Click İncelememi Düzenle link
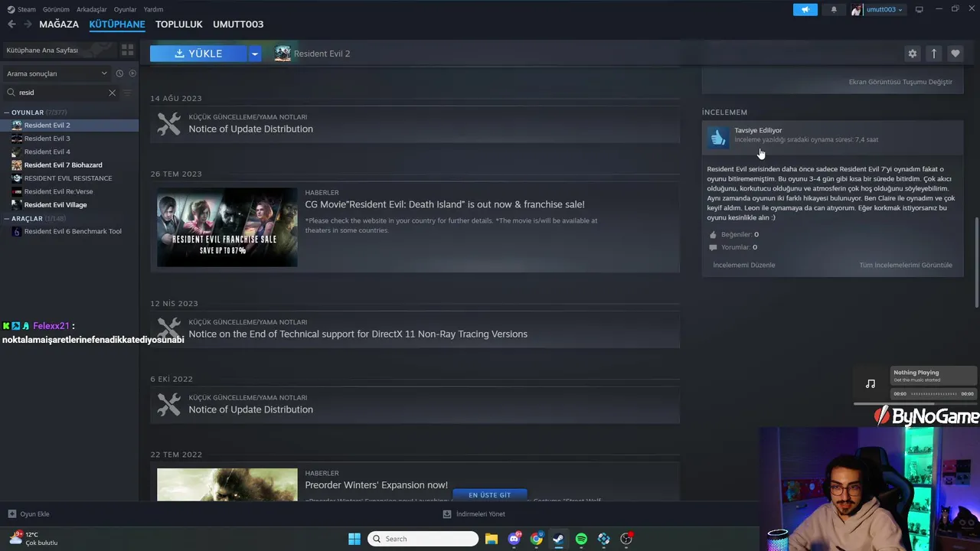The height and width of the screenshot is (551, 980). pyautogui.click(x=744, y=265)
